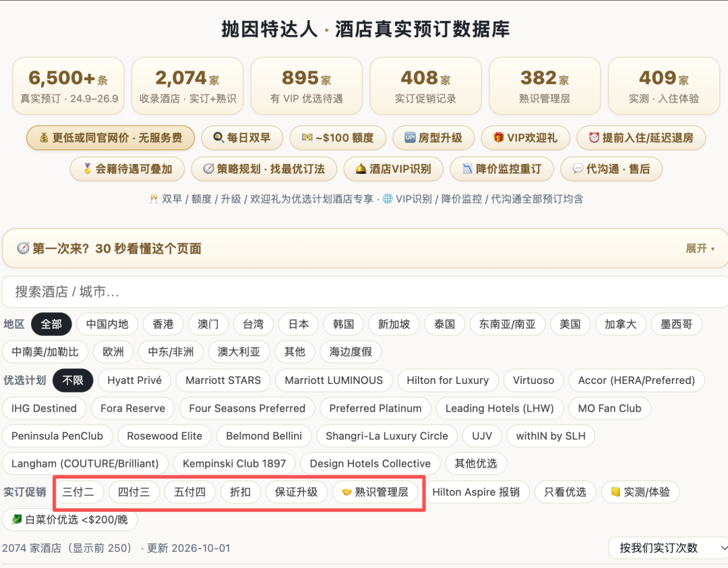Filter region by 中国内地
This screenshot has height=568, width=728.
click(x=107, y=324)
